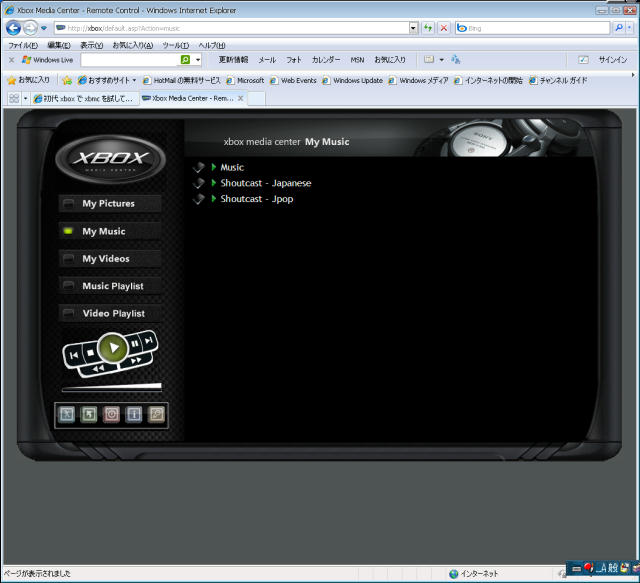Open Shoutcast - Jpop entry
The width and height of the screenshot is (640, 583).
[257, 199]
